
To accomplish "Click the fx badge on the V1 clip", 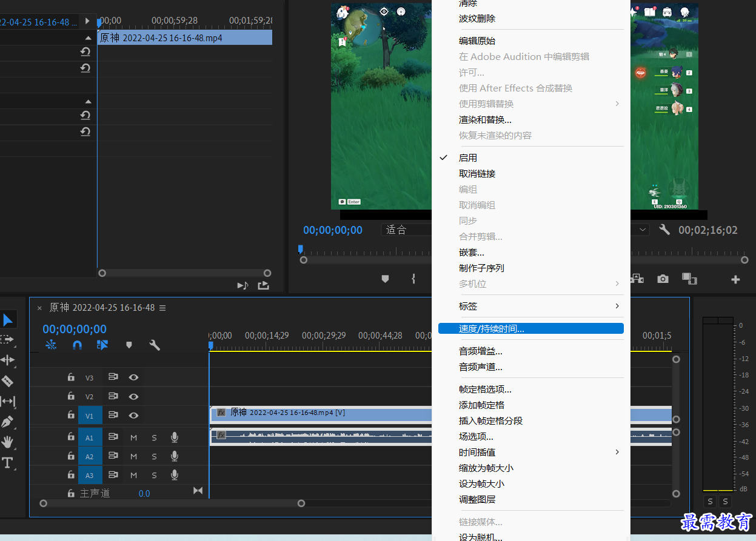I will [221, 413].
